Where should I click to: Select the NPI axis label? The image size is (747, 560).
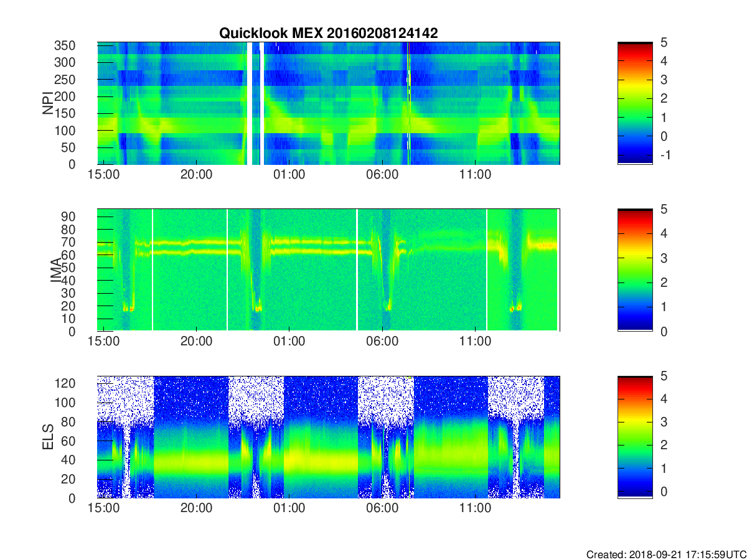click(x=48, y=103)
